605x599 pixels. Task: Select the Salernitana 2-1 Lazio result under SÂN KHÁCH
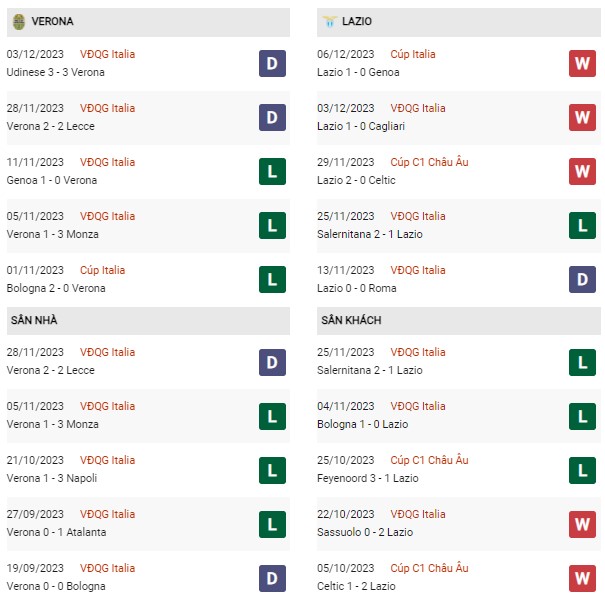(370, 370)
